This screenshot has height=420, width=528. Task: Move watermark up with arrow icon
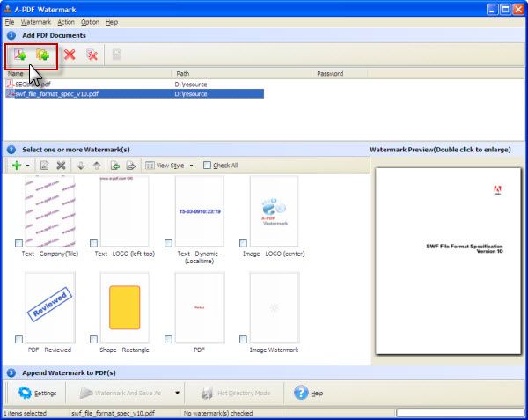click(97, 165)
